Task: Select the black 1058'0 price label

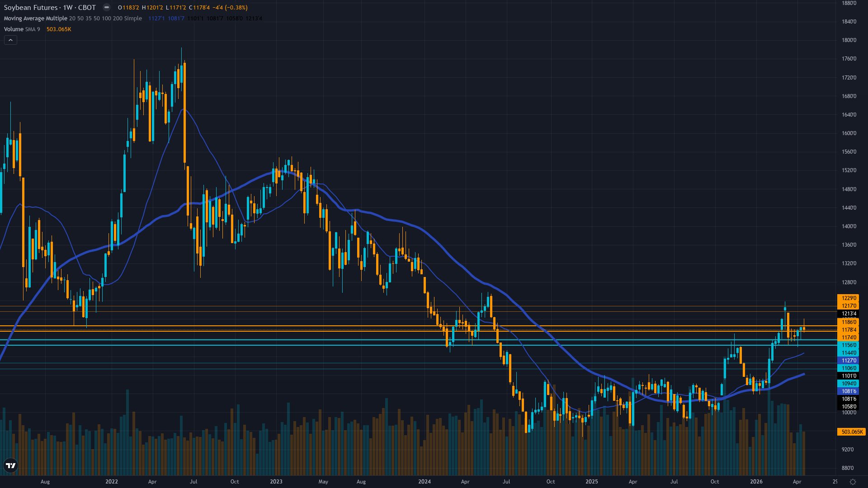Action: tap(848, 407)
